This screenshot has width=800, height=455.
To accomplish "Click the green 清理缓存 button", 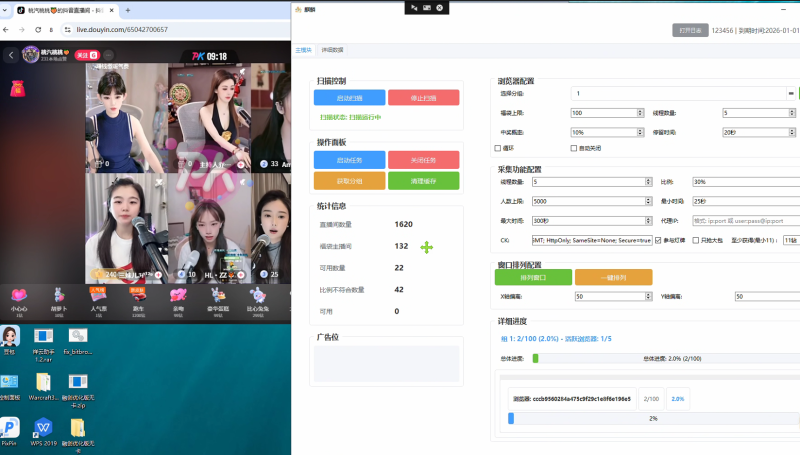I will click(422, 181).
